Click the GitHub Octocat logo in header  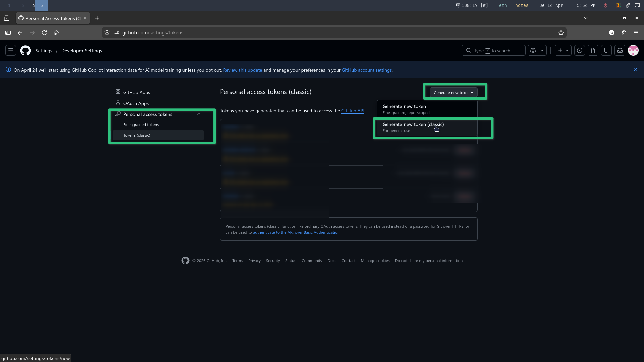pos(25,51)
